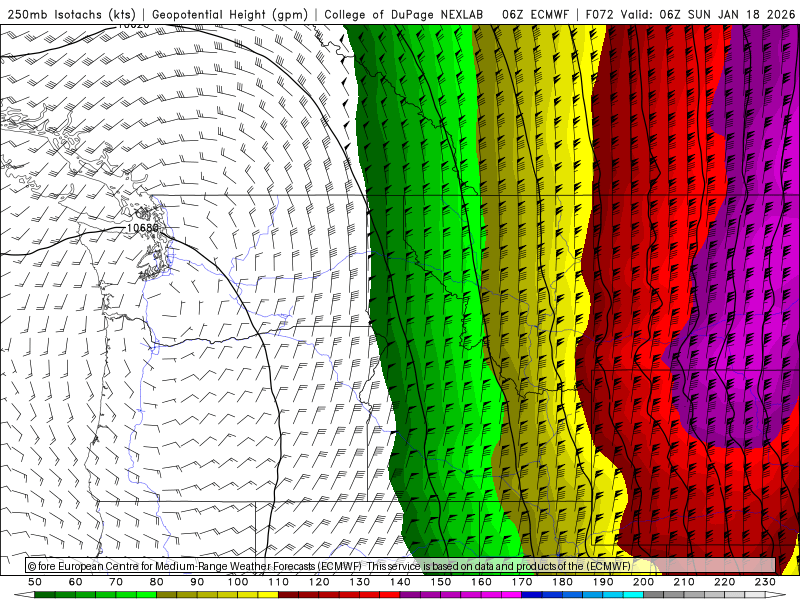Click the legend value 220
The width and height of the screenshot is (800, 600).
[x=725, y=582]
